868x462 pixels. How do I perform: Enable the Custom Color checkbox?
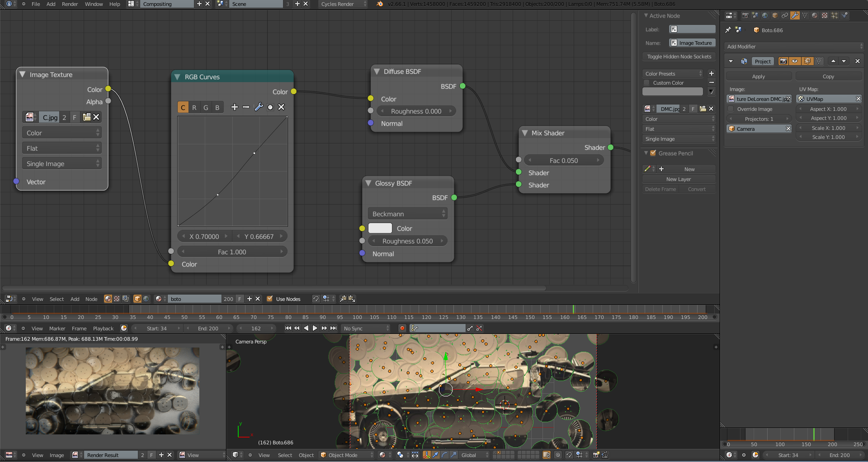tap(647, 83)
